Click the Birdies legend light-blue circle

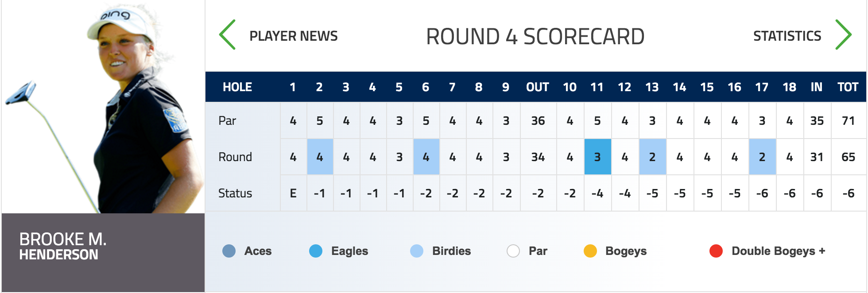point(417,251)
